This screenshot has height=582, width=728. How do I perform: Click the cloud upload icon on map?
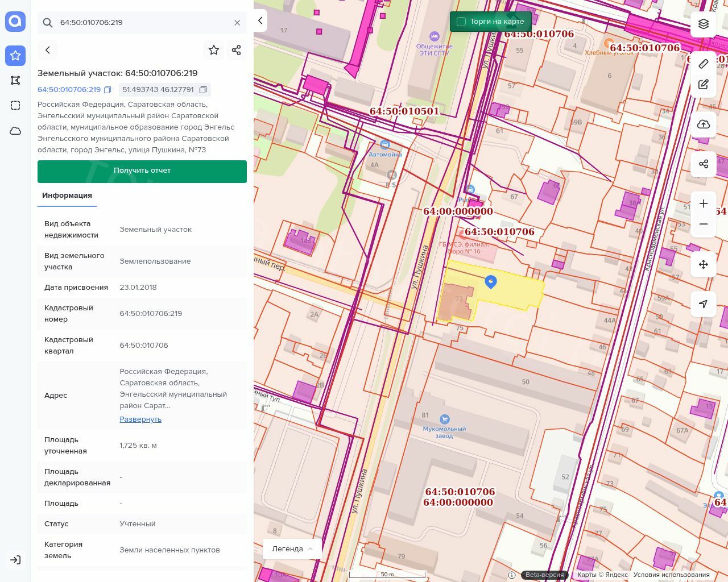(704, 124)
